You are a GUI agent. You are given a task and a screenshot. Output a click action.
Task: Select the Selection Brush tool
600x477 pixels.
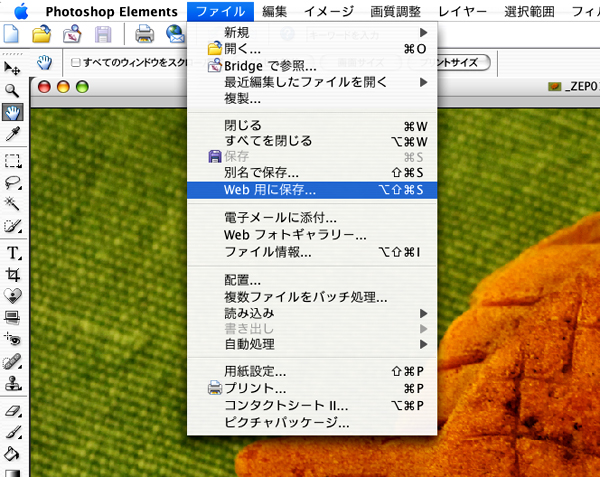(x=12, y=226)
